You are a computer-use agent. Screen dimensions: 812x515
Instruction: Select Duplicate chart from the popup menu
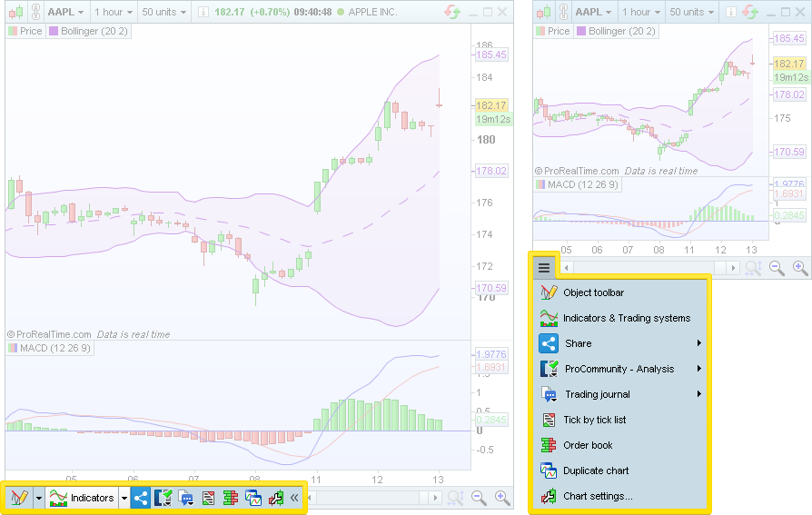pyautogui.click(x=595, y=470)
